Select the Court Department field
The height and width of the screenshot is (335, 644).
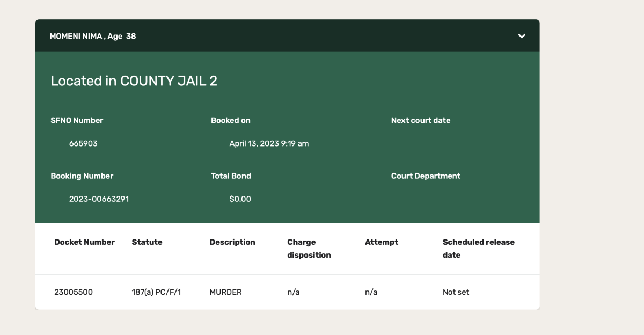pos(425,176)
